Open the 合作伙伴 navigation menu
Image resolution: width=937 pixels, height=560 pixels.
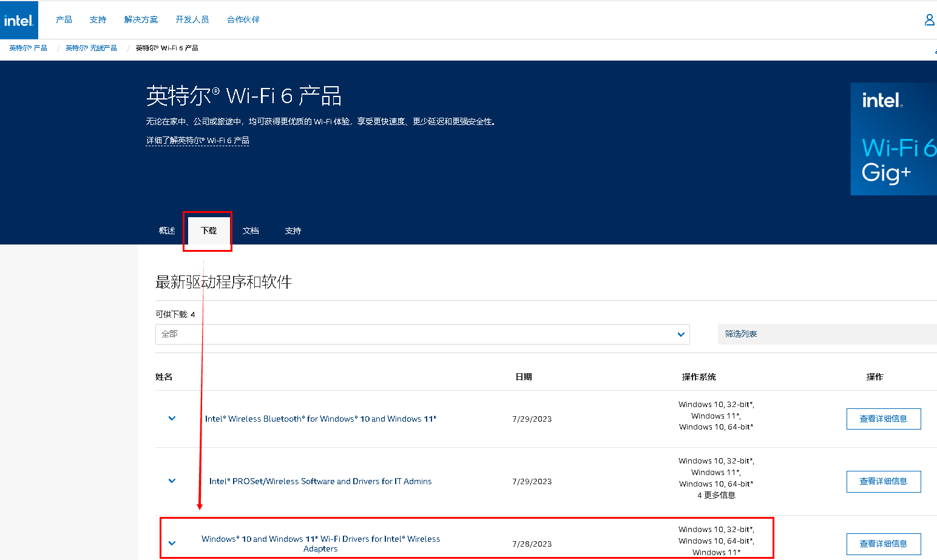pyautogui.click(x=243, y=19)
